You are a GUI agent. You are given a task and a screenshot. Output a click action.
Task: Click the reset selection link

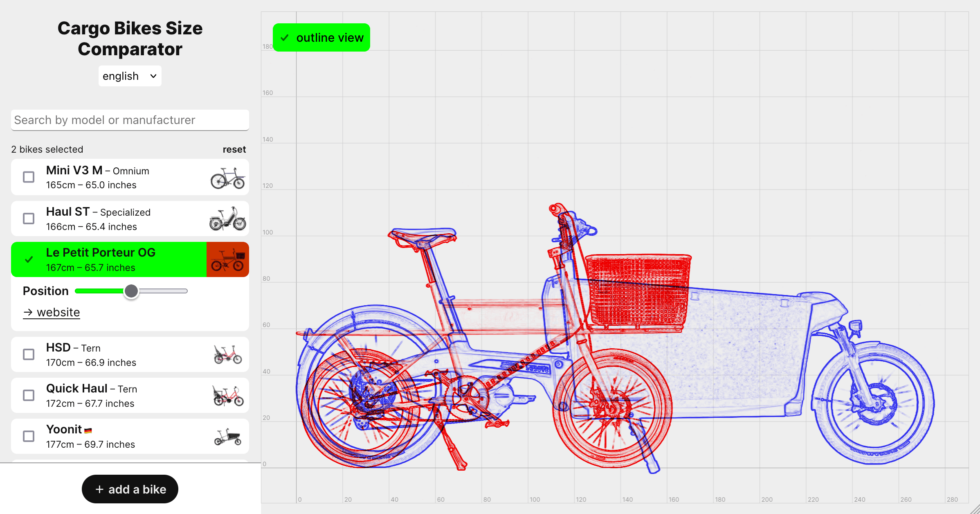[234, 149]
